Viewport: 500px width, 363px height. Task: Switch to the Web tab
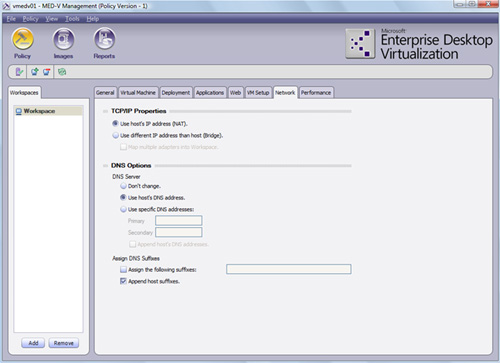pos(235,93)
